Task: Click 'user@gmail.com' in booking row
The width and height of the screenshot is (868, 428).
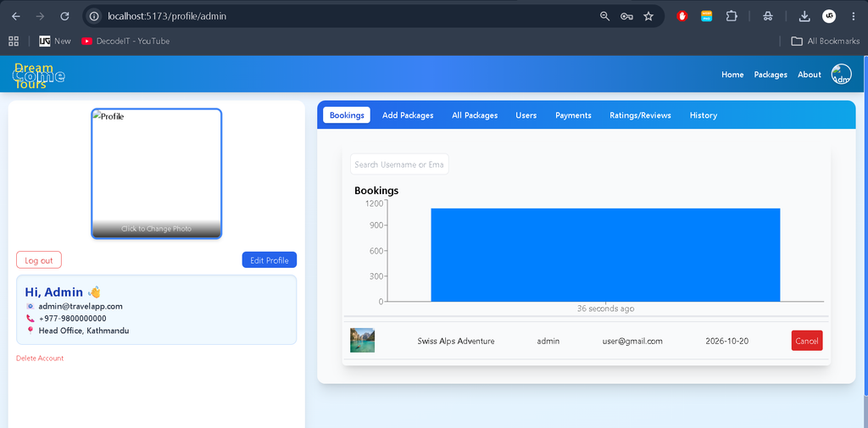Action: [632, 341]
